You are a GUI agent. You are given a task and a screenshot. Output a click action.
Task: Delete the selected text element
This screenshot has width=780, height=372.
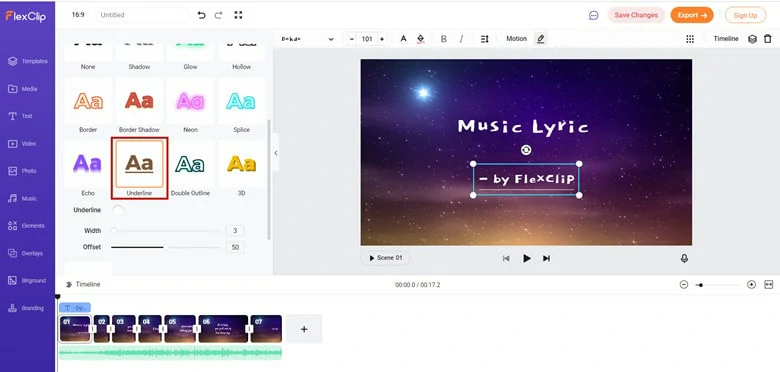pyautogui.click(x=768, y=39)
